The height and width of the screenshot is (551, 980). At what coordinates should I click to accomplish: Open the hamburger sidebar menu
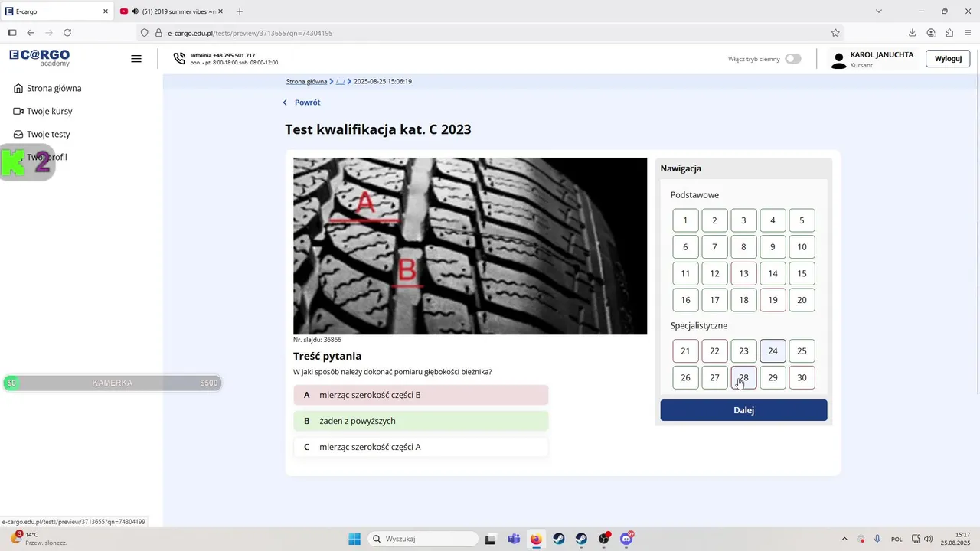(136, 59)
